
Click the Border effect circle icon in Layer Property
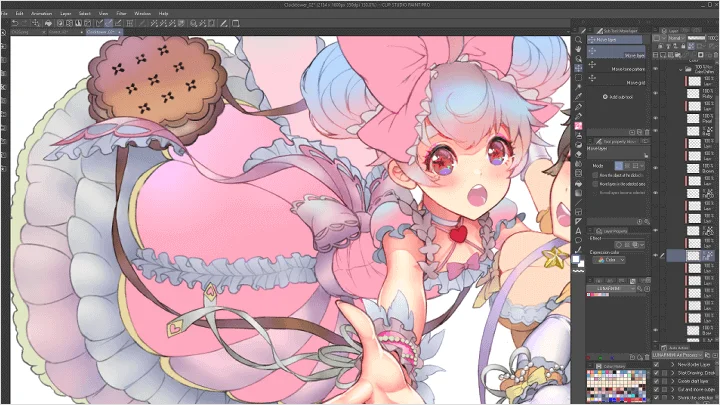[x=619, y=245]
